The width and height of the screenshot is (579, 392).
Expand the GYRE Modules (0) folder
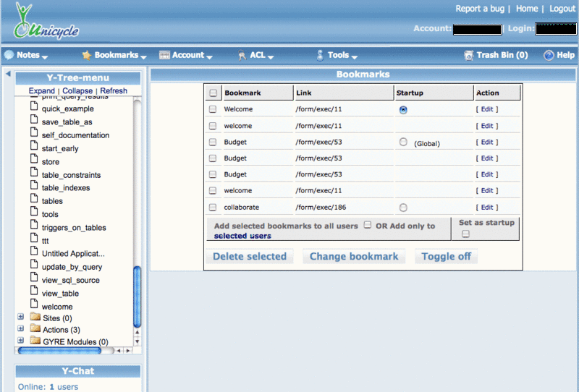[x=20, y=341]
